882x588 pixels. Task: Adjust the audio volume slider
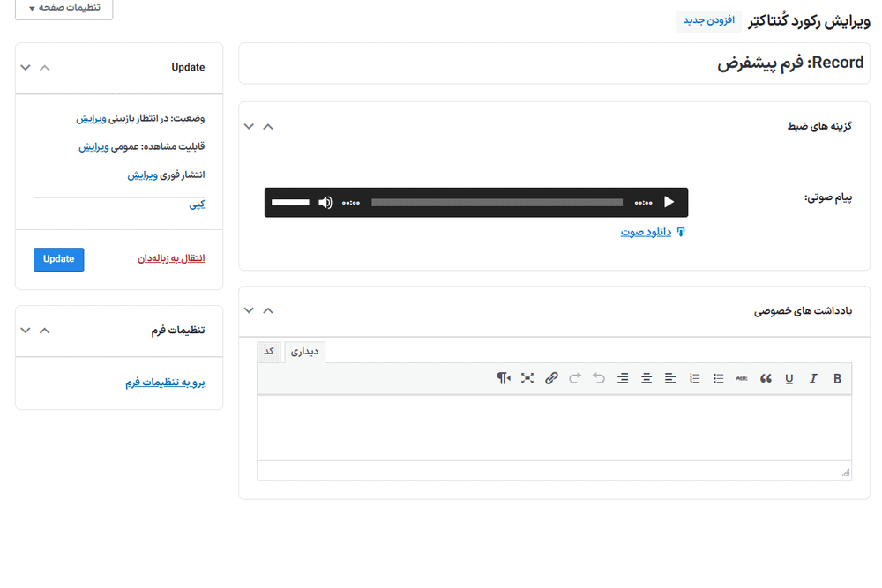(290, 203)
